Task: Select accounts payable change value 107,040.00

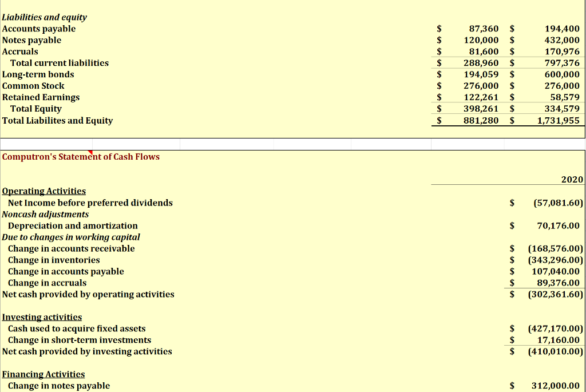Action: (556, 271)
